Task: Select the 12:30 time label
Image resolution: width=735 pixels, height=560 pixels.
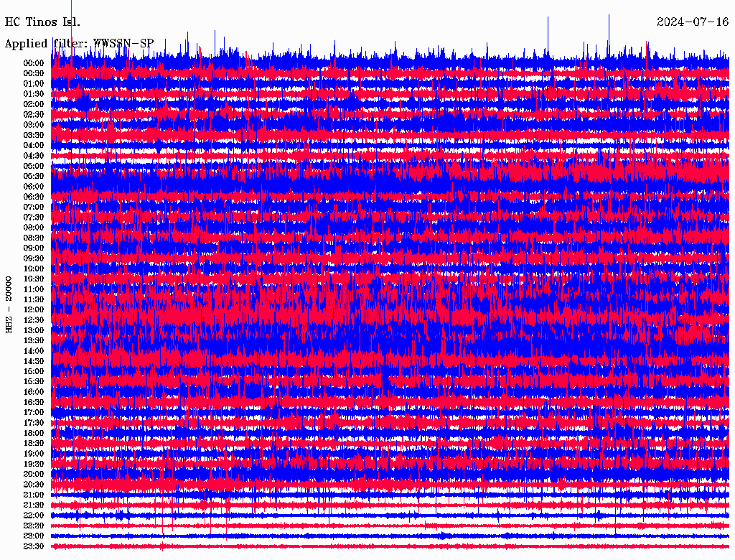Action: pos(34,320)
